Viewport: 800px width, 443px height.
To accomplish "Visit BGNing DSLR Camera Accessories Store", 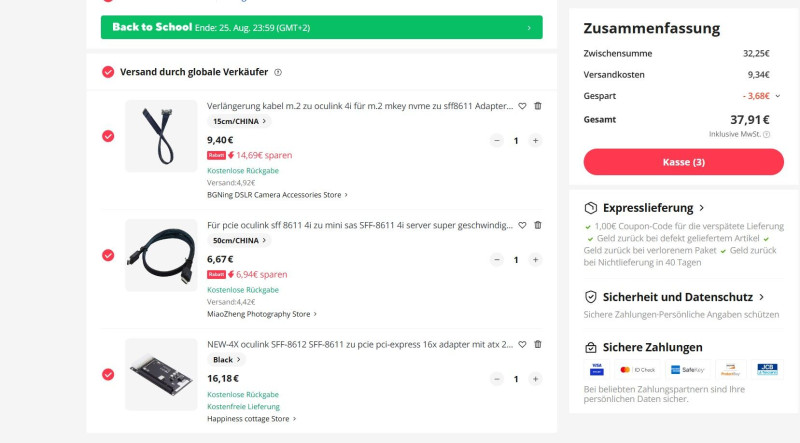I will [277, 195].
